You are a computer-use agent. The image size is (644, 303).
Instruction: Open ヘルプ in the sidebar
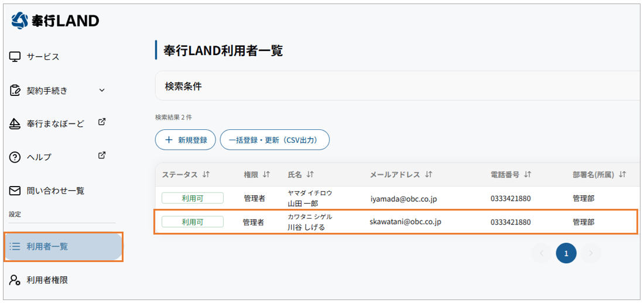pyautogui.click(x=39, y=157)
